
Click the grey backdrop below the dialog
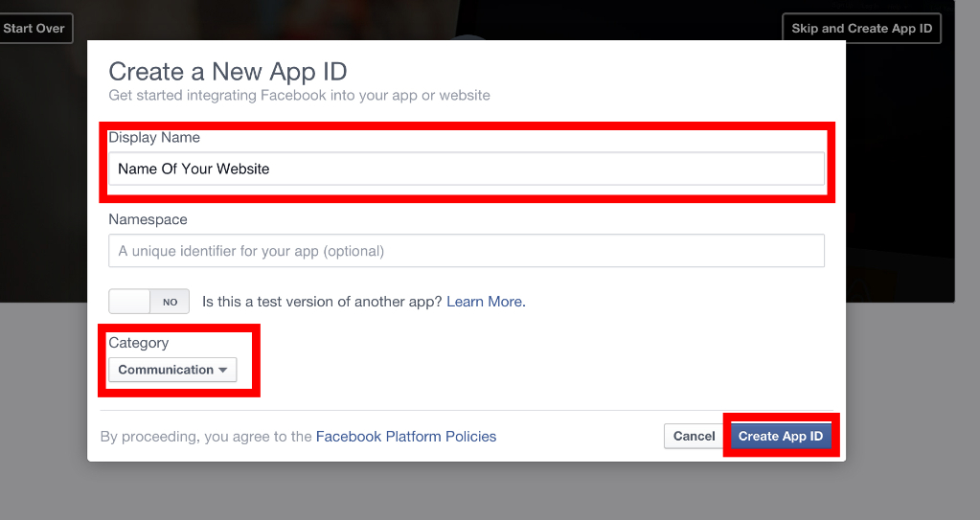pos(479,493)
